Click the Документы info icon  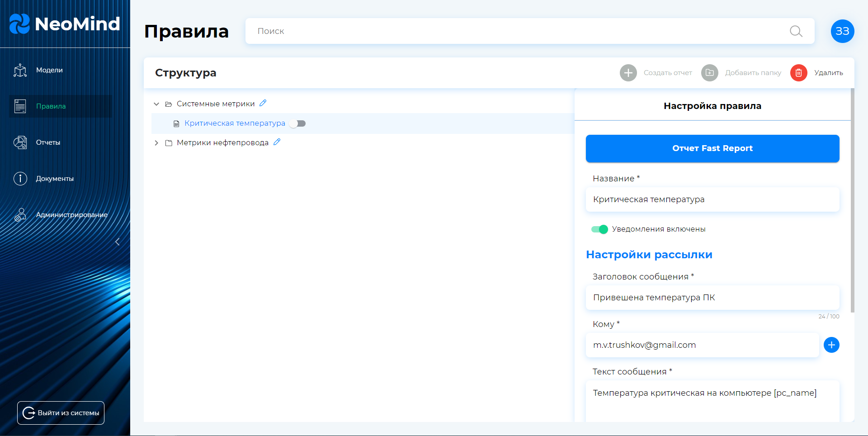click(x=20, y=179)
